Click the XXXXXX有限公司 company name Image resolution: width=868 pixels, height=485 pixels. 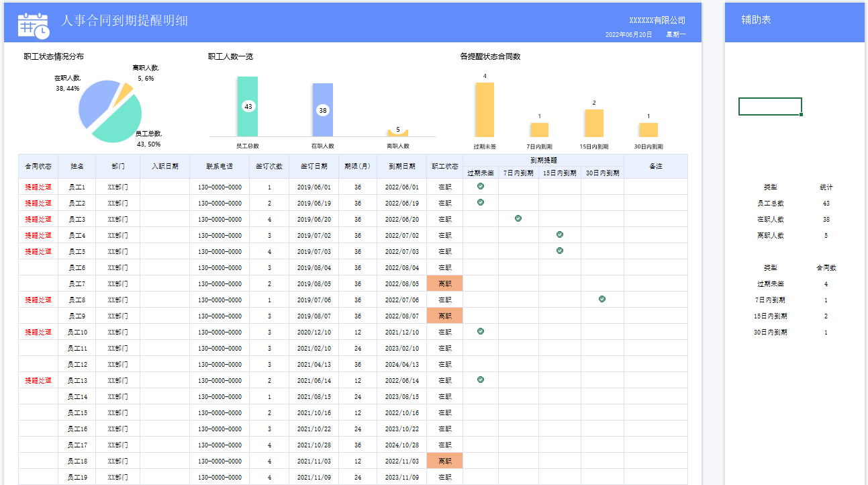pos(657,21)
